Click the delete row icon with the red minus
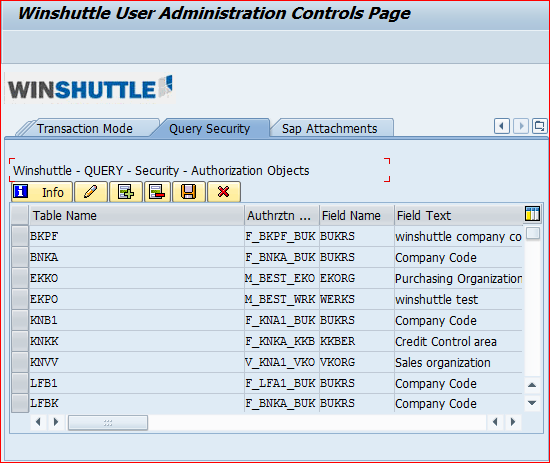This screenshot has height=463, width=550. tap(157, 192)
